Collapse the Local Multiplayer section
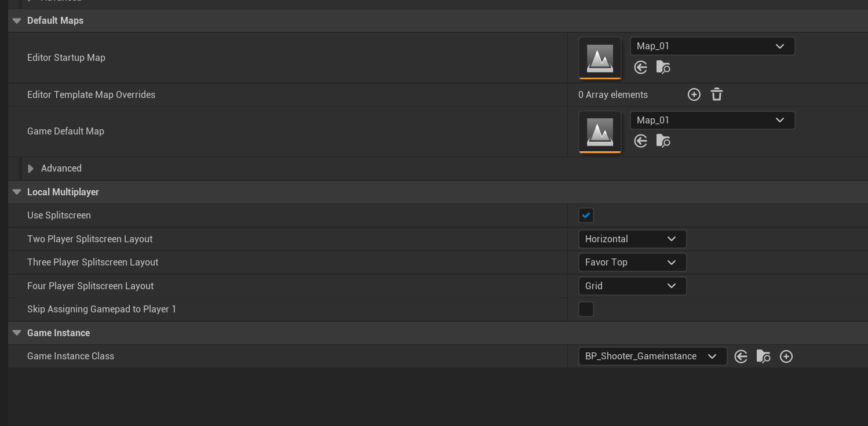This screenshot has width=868, height=426. pos(17,192)
